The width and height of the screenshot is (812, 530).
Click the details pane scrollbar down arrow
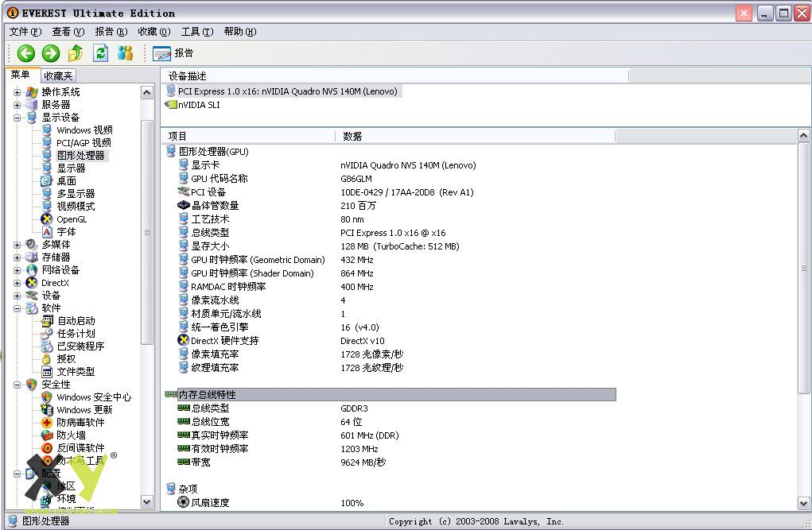point(804,503)
